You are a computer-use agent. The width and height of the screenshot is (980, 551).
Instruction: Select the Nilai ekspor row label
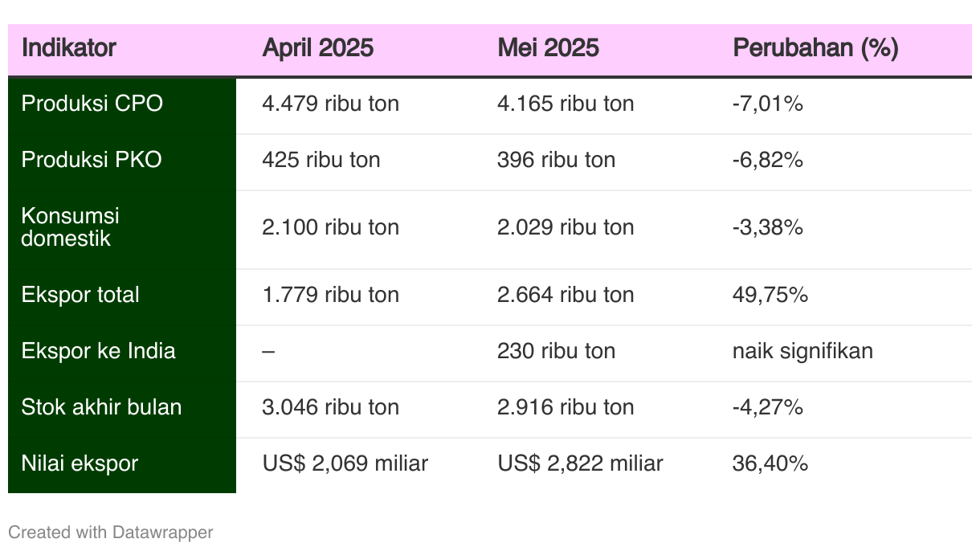80,463
